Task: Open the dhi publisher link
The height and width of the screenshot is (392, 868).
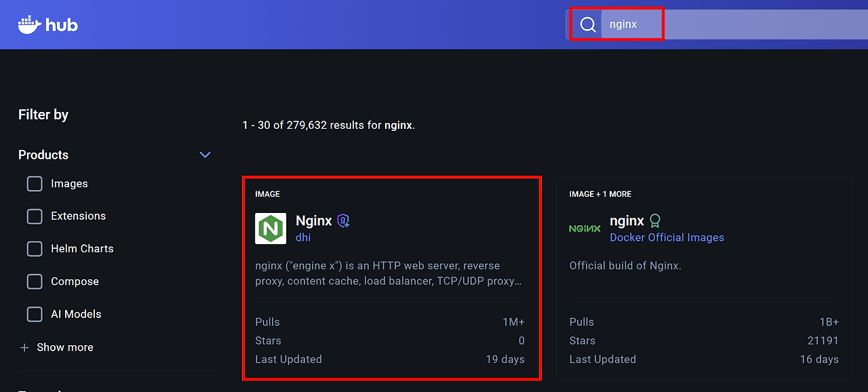Action: pos(303,237)
